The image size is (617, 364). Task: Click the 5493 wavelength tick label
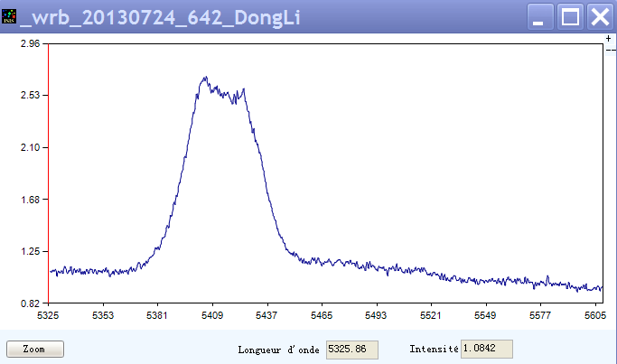pos(377,316)
